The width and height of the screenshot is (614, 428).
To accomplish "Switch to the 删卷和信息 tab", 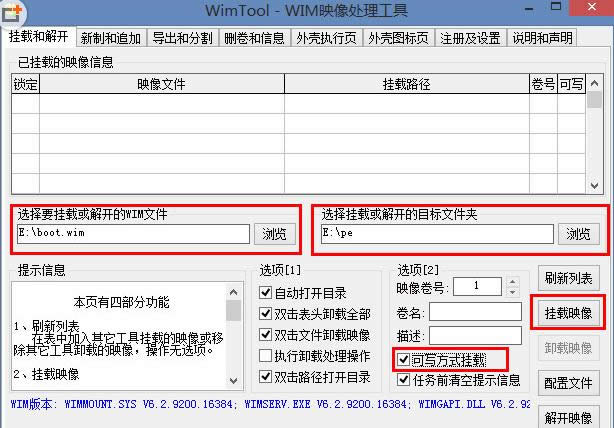I will pyautogui.click(x=255, y=38).
